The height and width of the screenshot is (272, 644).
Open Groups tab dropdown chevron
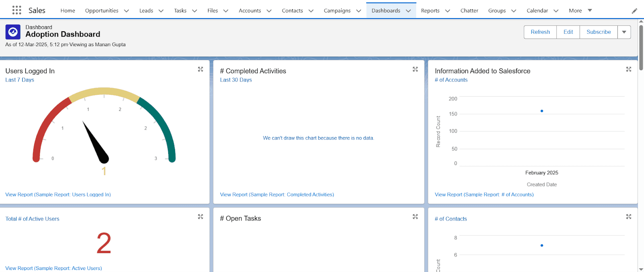coord(514,11)
